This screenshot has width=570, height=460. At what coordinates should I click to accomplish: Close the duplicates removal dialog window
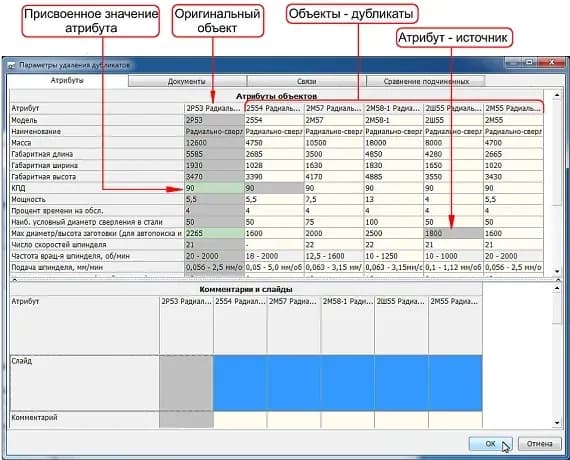552,63
